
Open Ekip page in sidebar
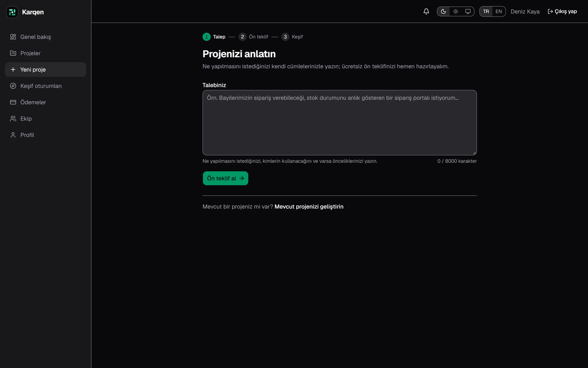coord(46,118)
